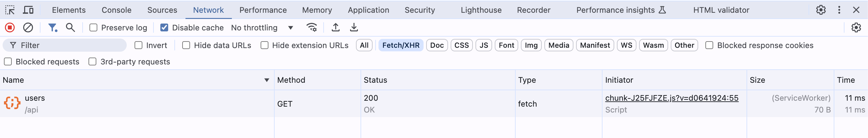
Task: Click Name column sort arrow
Action: [x=266, y=80]
